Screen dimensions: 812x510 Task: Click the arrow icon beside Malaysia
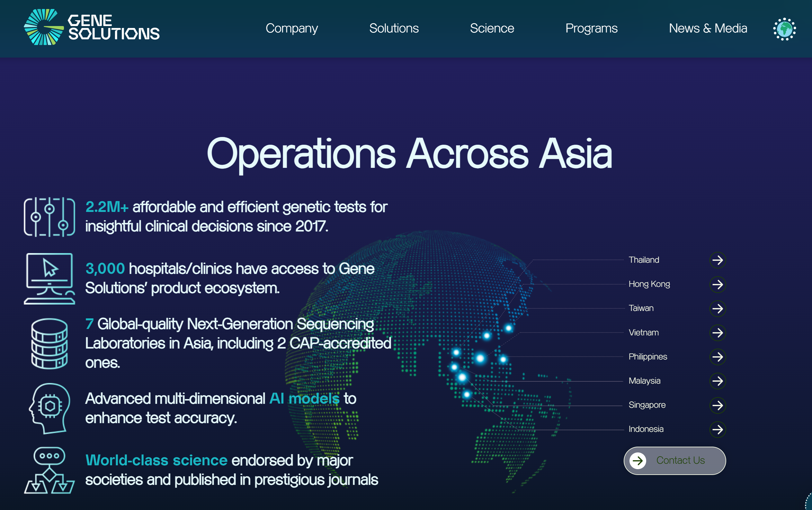[717, 381]
